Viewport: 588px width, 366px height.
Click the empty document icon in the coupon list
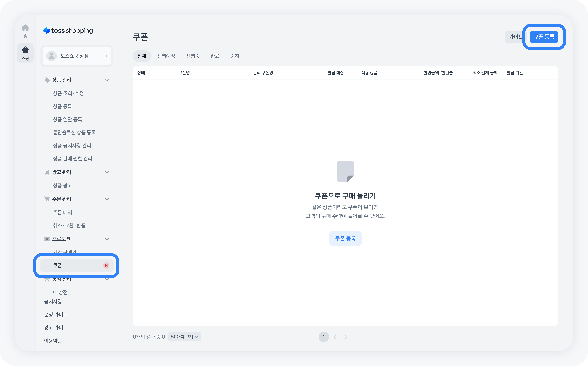point(345,171)
